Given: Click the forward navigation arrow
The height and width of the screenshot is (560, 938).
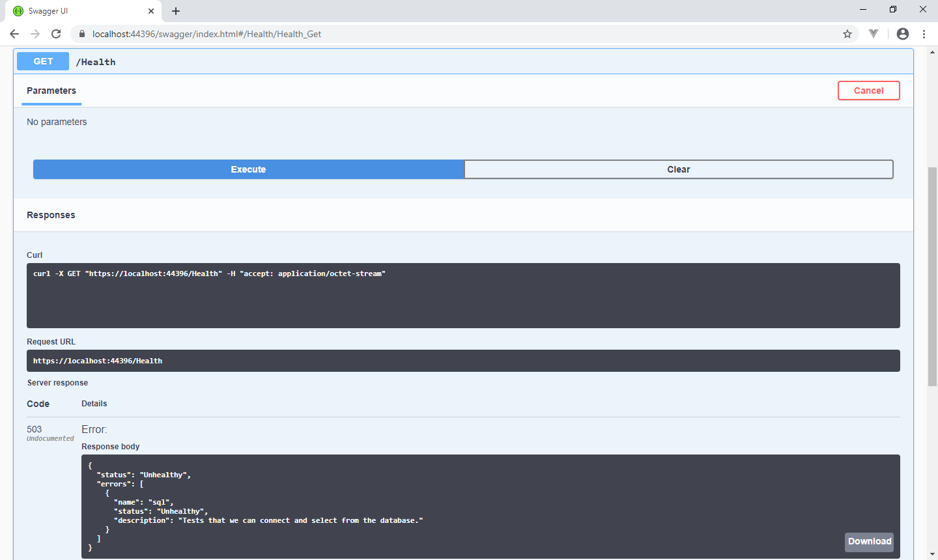Looking at the screenshot, I should [35, 33].
